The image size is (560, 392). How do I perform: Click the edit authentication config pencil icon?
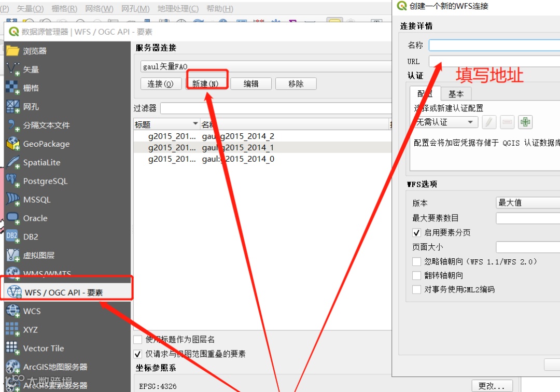(x=489, y=122)
